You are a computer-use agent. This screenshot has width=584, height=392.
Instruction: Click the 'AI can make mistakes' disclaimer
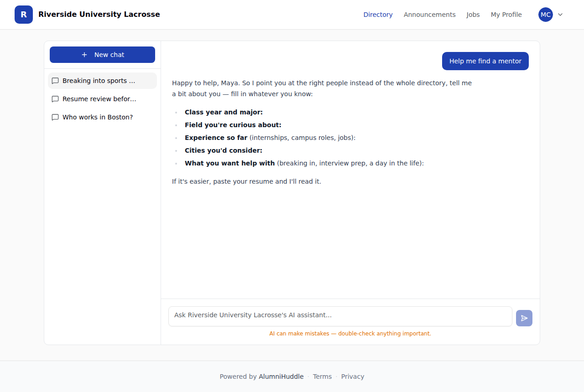tap(350, 334)
